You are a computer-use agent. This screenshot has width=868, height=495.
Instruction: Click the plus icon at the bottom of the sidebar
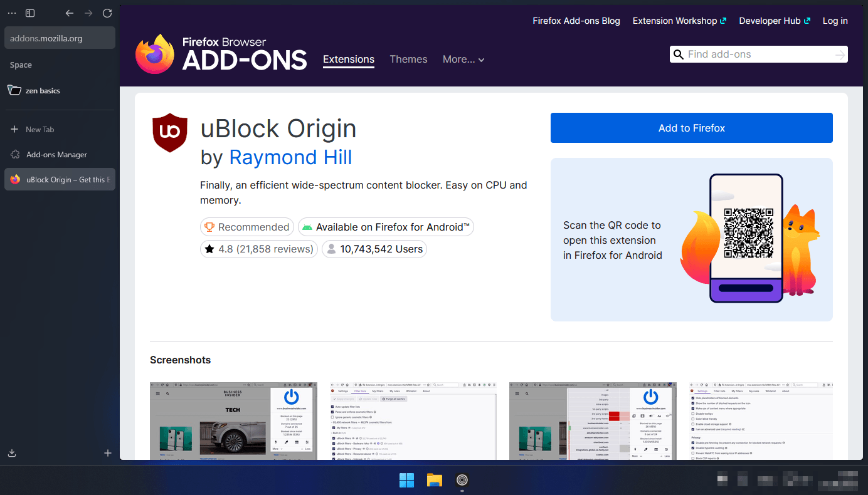coord(108,453)
